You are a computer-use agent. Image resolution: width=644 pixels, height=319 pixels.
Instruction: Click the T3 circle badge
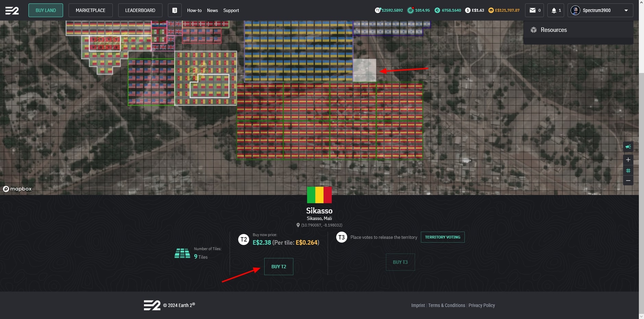(342, 237)
